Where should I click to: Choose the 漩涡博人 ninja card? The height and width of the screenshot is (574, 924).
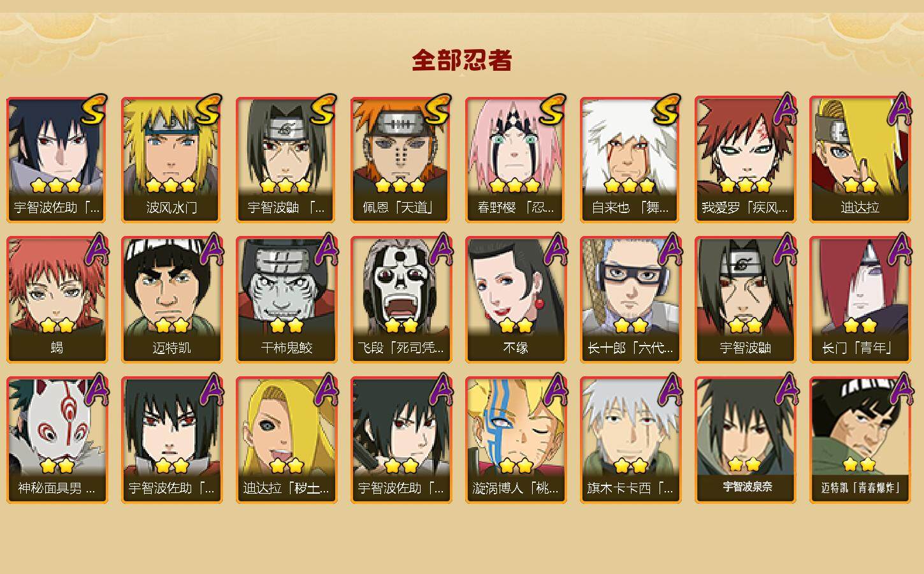click(516, 440)
